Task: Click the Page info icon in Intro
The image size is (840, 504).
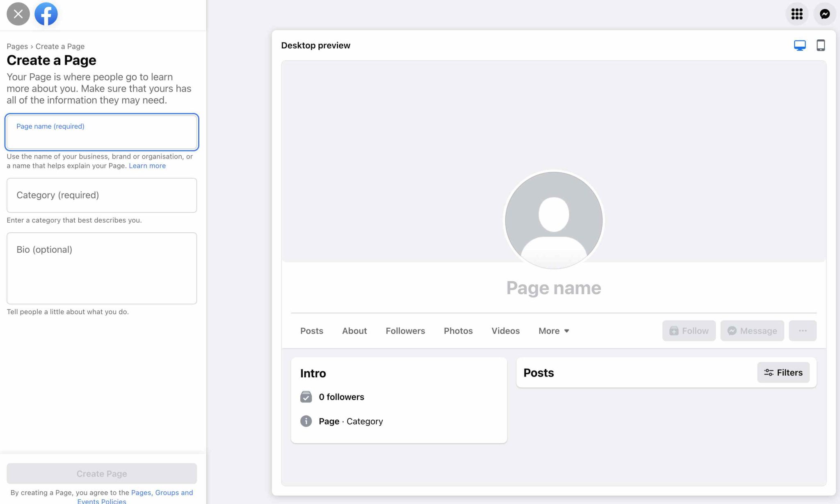Action: [x=306, y=421]
